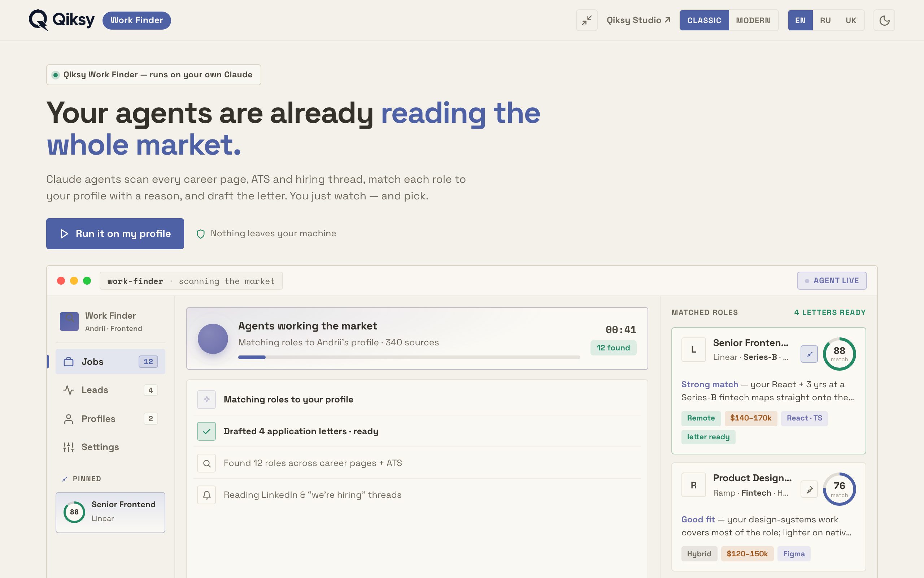This screenshot has width=924, height=578.
Task: Click the React · TS tag
Action: click(804, 418)
